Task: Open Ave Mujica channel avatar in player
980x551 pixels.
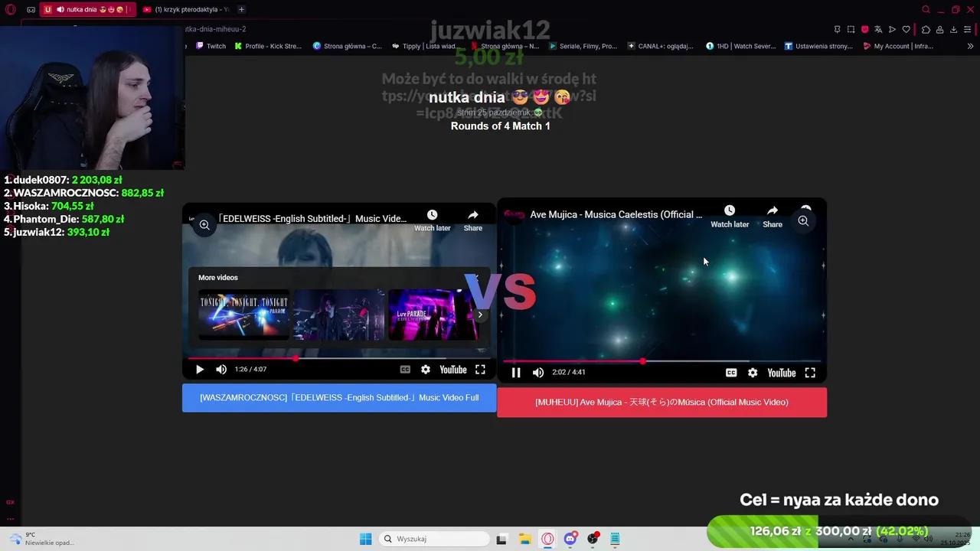Action: [x=513, y=214]
